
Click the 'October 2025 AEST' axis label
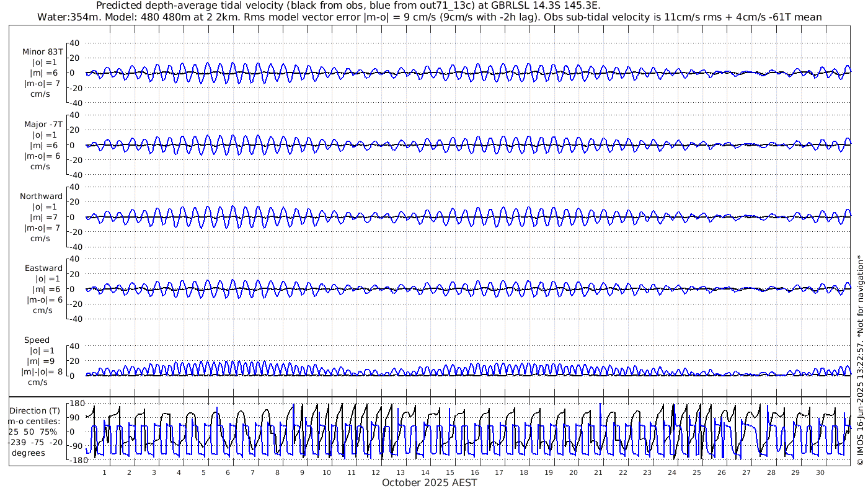point(429,482)
